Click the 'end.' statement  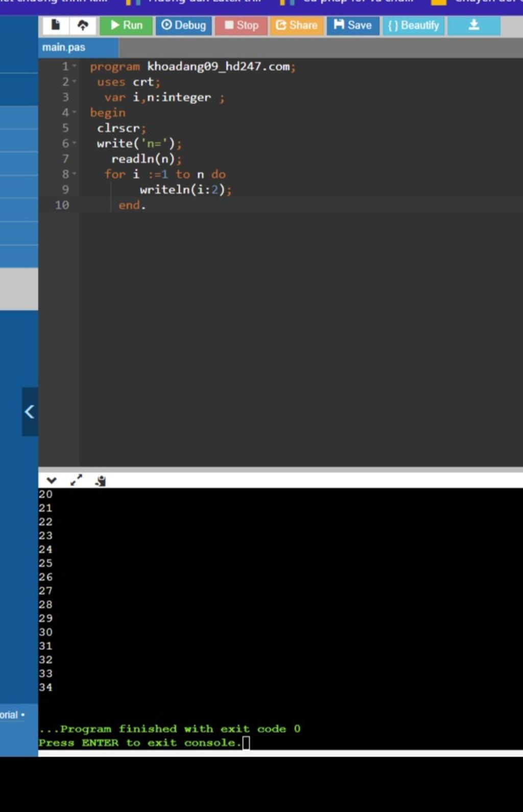pyautogui.click(x=132, y=205)
